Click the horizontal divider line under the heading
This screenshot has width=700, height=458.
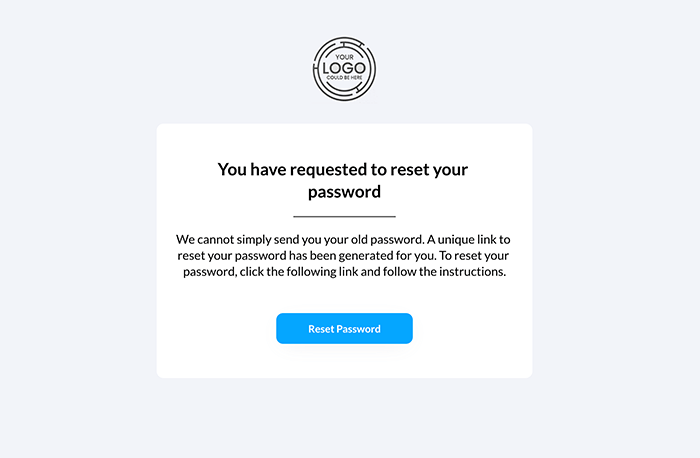(344, 217)
